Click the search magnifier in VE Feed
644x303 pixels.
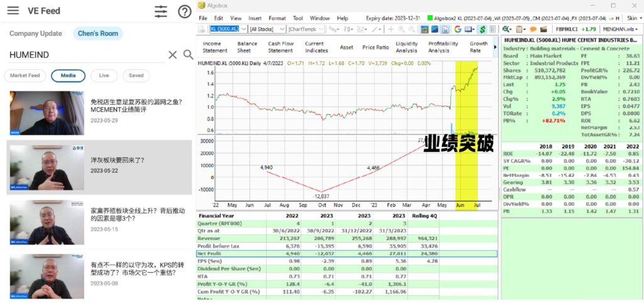tap(188, 55)
